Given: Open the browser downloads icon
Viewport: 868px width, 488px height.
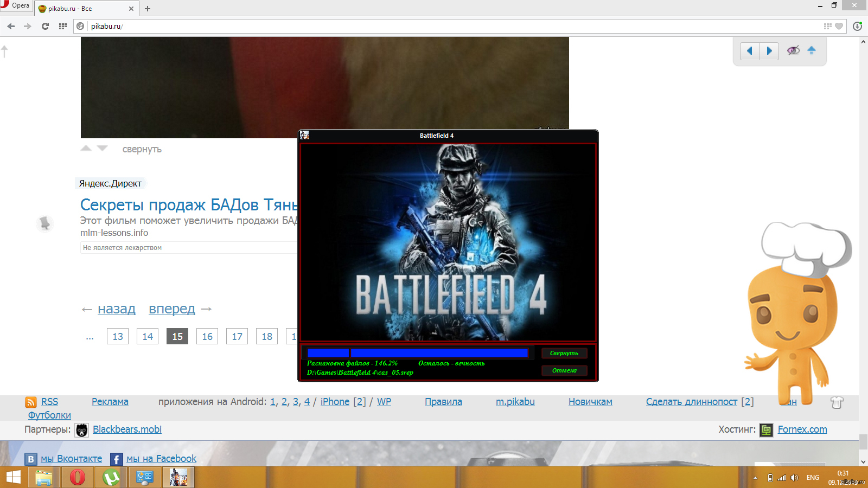Looking at the screenshot, I should click(x=857, y=26).
